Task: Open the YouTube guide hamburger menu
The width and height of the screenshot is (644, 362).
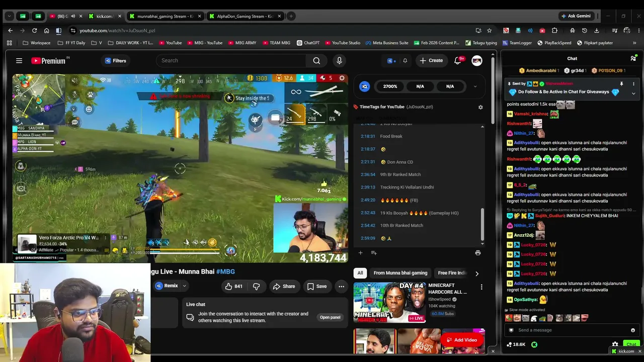Action: click(x=19, y=61)
